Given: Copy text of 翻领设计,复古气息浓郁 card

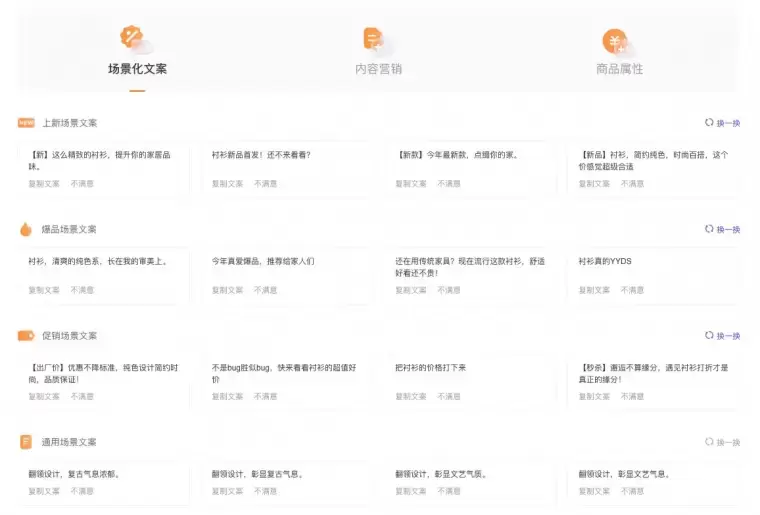Looking at the screenshot, I should pos(44,491).
